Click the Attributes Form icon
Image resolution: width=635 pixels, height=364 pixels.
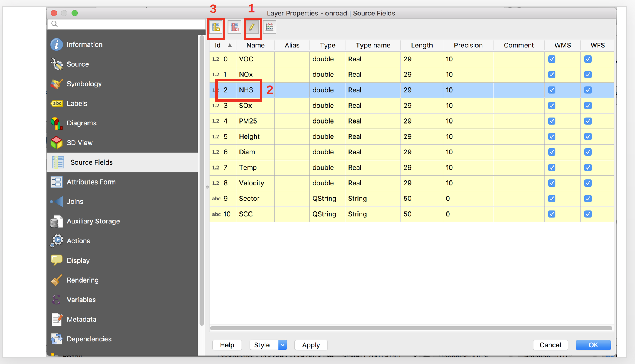tap(57, 182)
